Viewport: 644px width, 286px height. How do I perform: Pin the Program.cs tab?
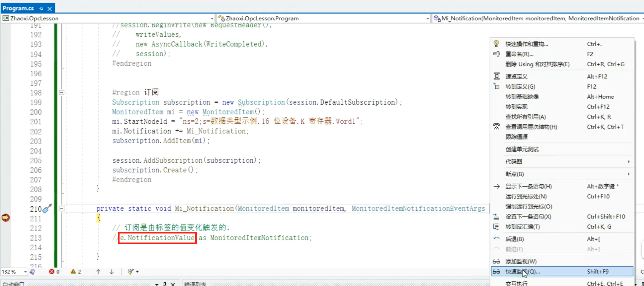[41, 9]
